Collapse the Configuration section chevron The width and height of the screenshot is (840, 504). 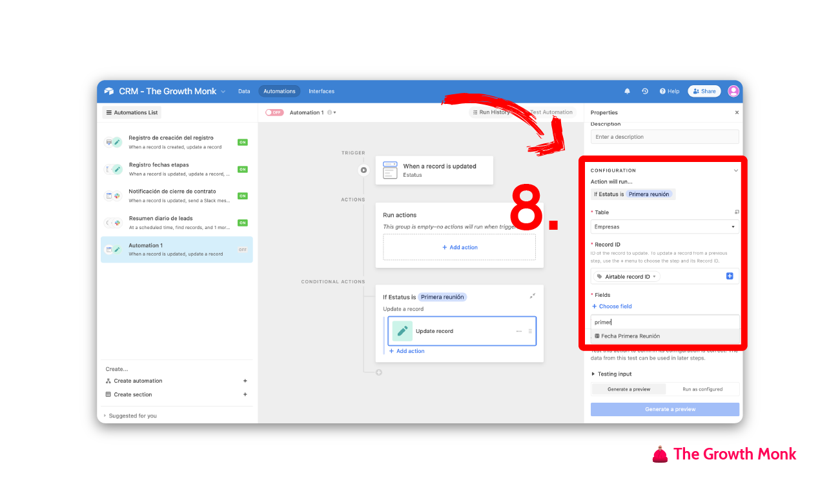[736, 171]
